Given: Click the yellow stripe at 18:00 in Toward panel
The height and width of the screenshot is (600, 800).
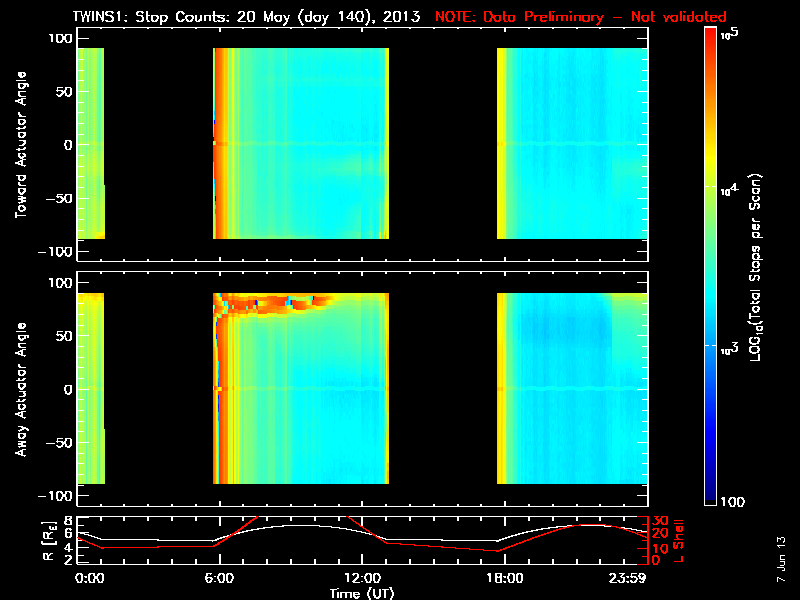Looking at the screenshot, I should 502,143.
